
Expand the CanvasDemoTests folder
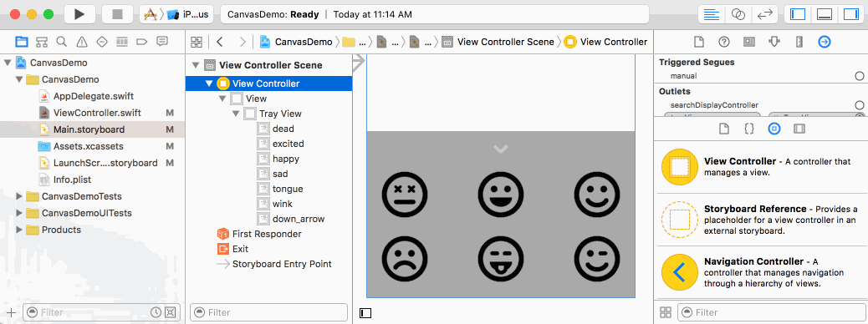pyautogui.click(x=20, y=196)
